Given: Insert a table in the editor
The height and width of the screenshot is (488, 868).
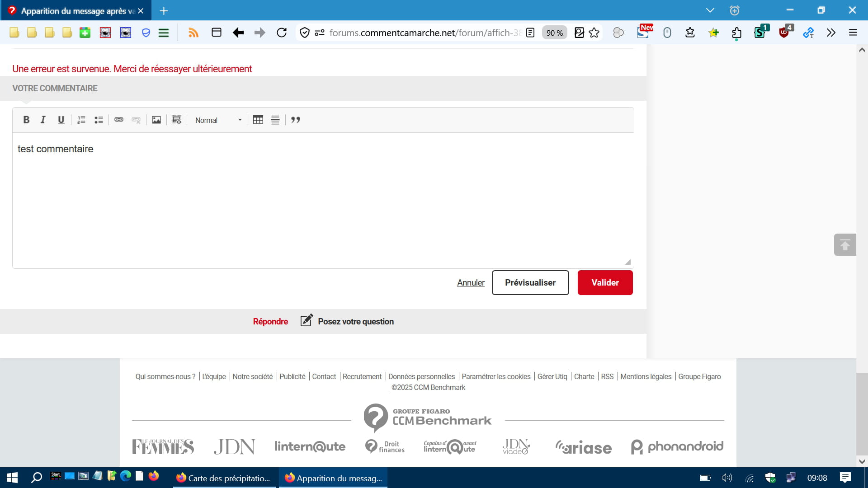Looking at the screenshot, I should pos(258,120).
